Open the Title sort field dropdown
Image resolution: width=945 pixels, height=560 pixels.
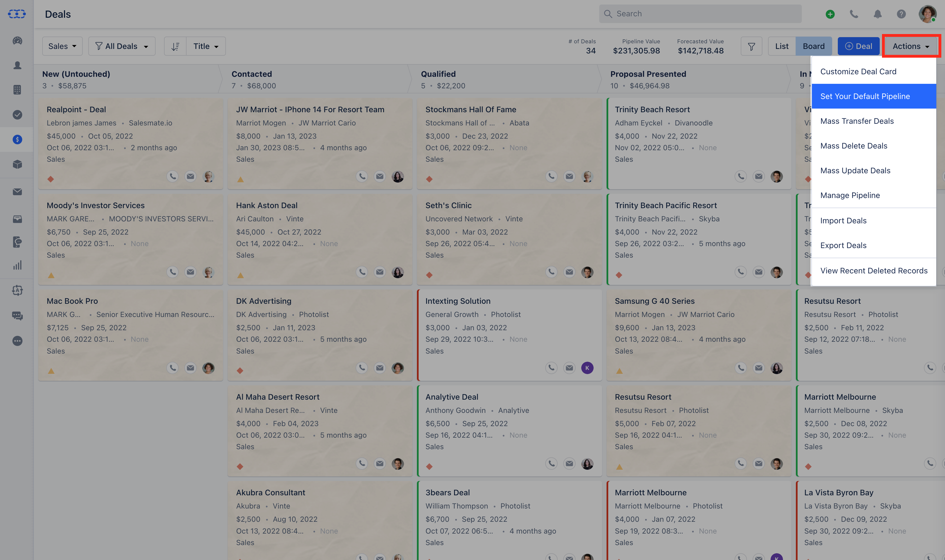(x=206, y=46)
